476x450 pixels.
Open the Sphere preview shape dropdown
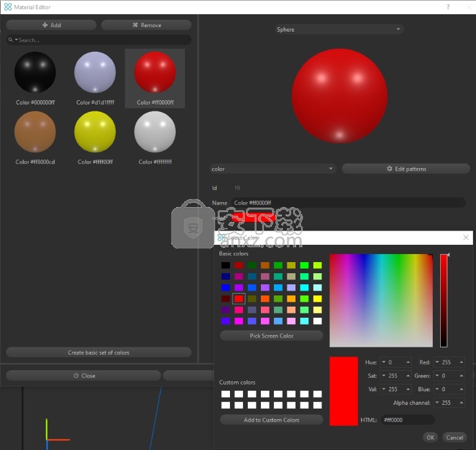point(339,30)
